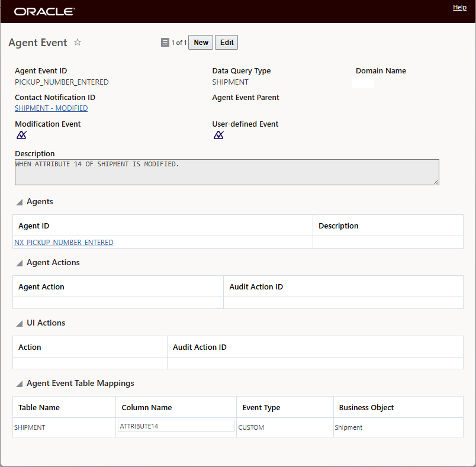Collapse the Agents section

[20, 202]
